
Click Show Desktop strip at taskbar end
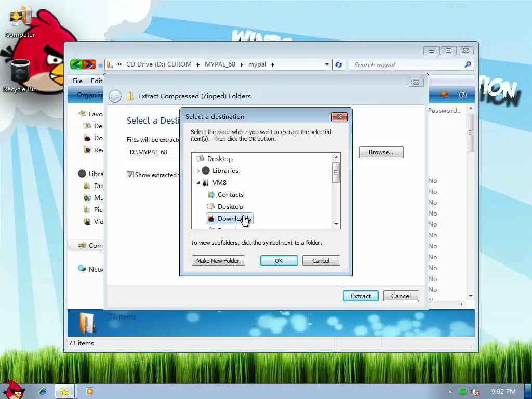tap(528, 392)
